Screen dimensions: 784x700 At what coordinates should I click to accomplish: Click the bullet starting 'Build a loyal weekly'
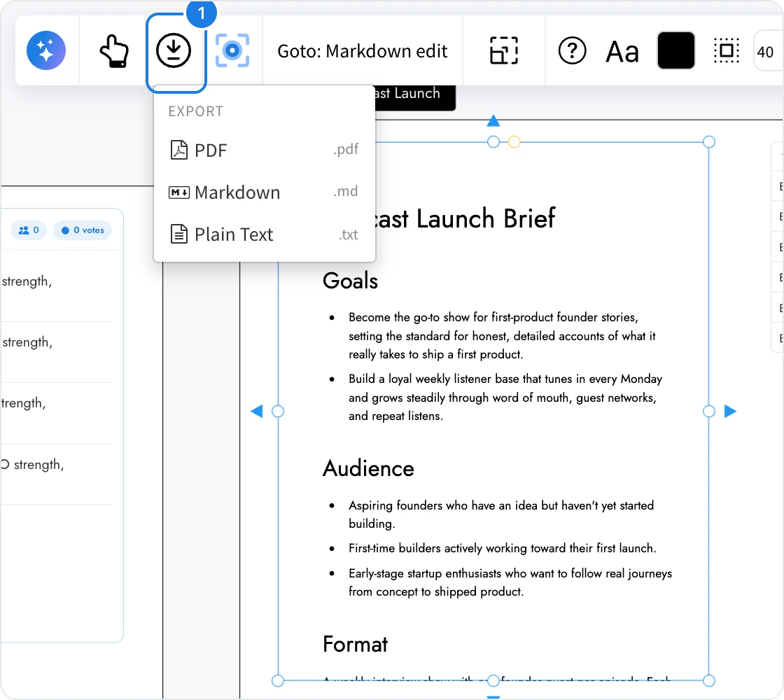[505, 397]
